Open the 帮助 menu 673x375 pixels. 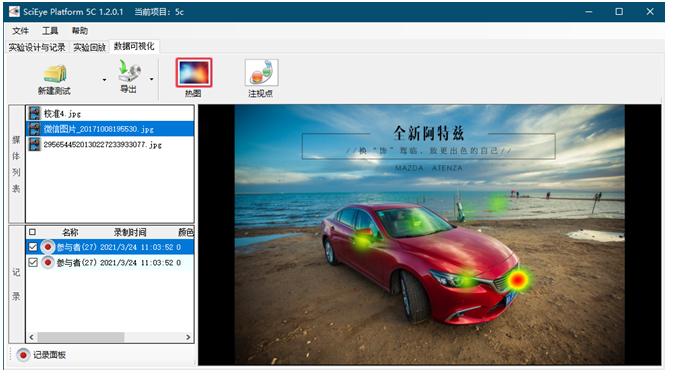click(79, 31)
